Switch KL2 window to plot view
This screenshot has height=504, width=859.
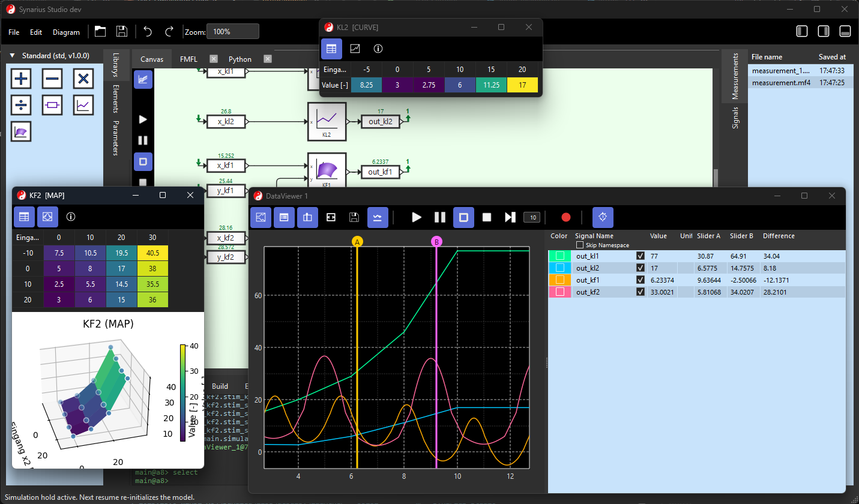click(x=355, y=49)
